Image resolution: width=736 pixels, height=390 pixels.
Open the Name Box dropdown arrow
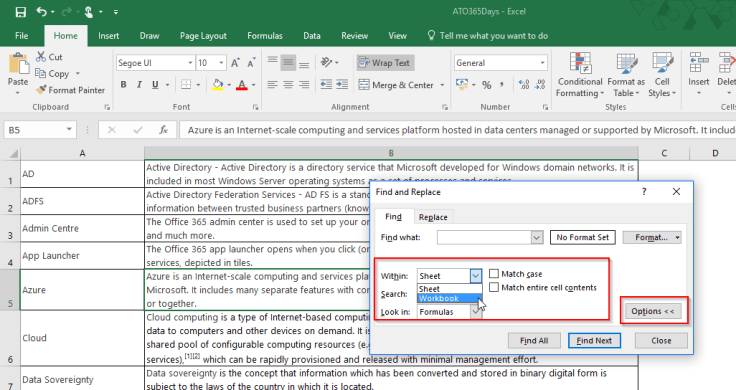(69, 130)
